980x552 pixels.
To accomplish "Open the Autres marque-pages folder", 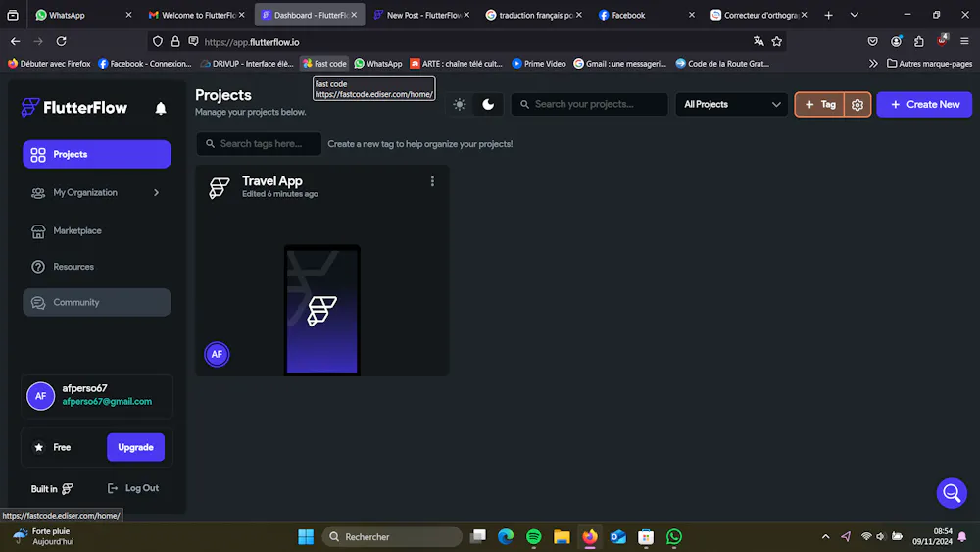I will [x=929, y=63].
